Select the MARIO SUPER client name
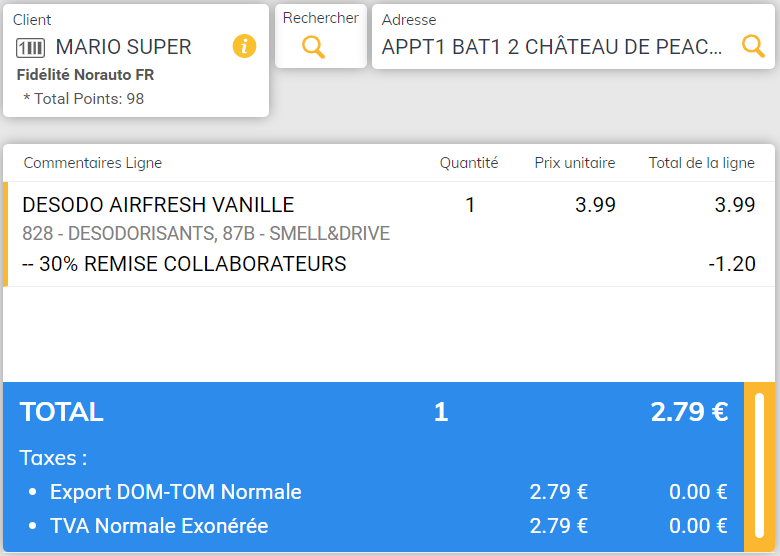The width and height of the screenshot is (780, 556). (x=123, y=47)
